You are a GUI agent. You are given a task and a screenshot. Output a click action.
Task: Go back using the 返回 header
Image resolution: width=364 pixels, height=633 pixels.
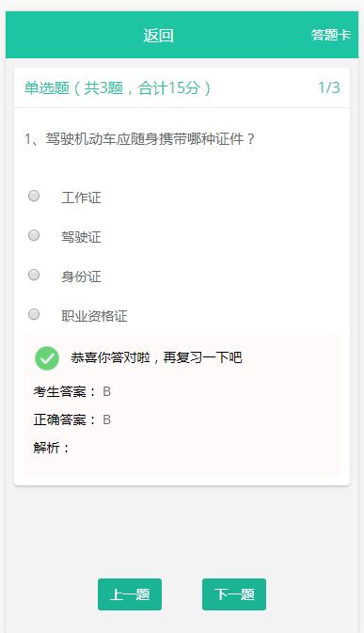tap(158, 36)
